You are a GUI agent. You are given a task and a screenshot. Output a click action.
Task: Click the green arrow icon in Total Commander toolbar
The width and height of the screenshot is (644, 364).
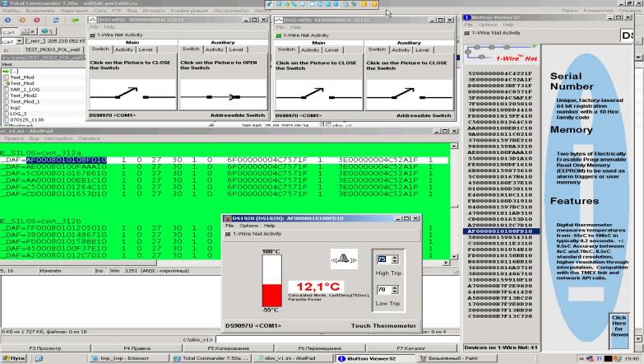[x=75, y=20]
